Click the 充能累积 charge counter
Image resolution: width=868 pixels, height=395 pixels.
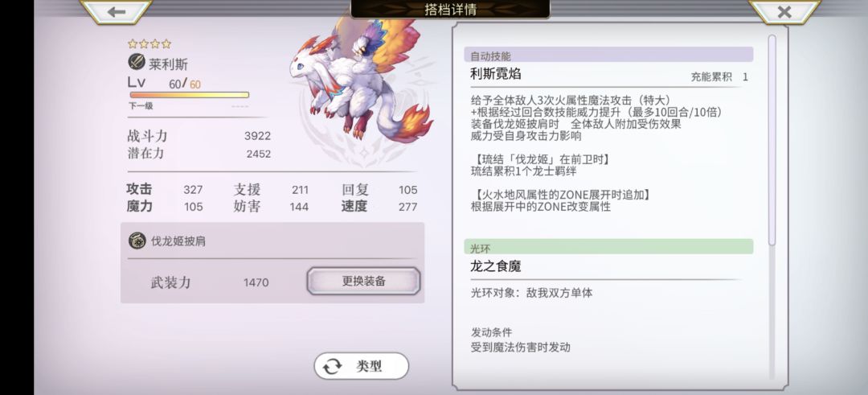(719, 77)
